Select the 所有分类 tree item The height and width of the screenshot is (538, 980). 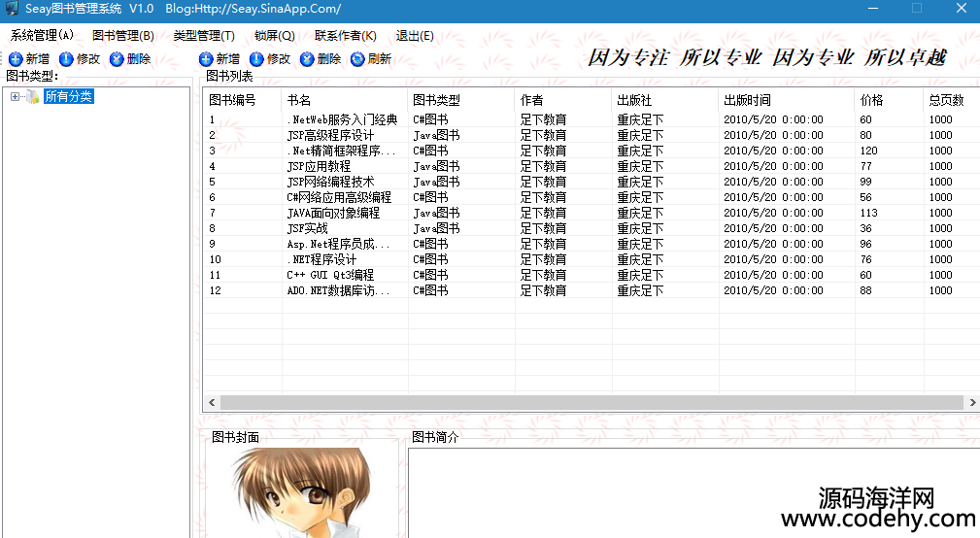pyautogui.click(x=68, y=96)
